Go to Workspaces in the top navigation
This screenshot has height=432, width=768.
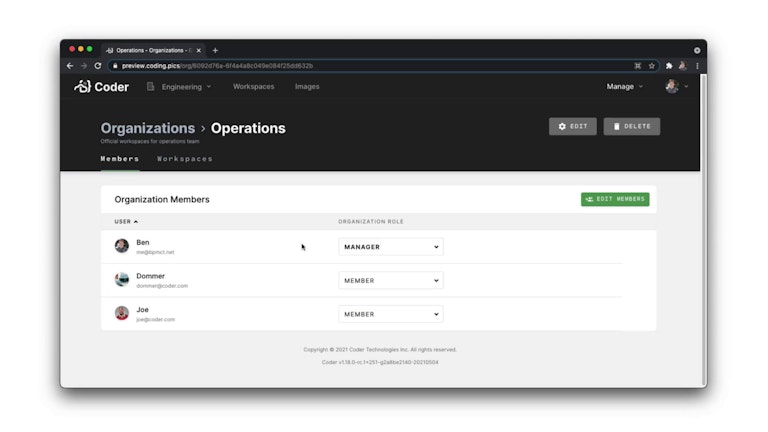coord(254,87)
